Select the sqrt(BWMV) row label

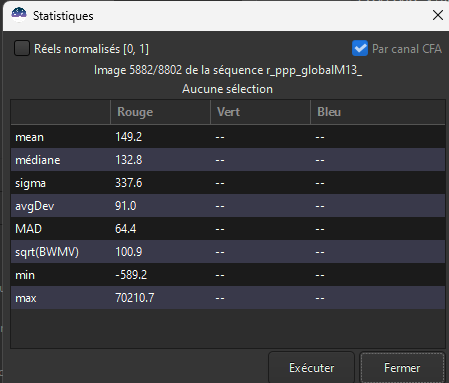(47, 252)
